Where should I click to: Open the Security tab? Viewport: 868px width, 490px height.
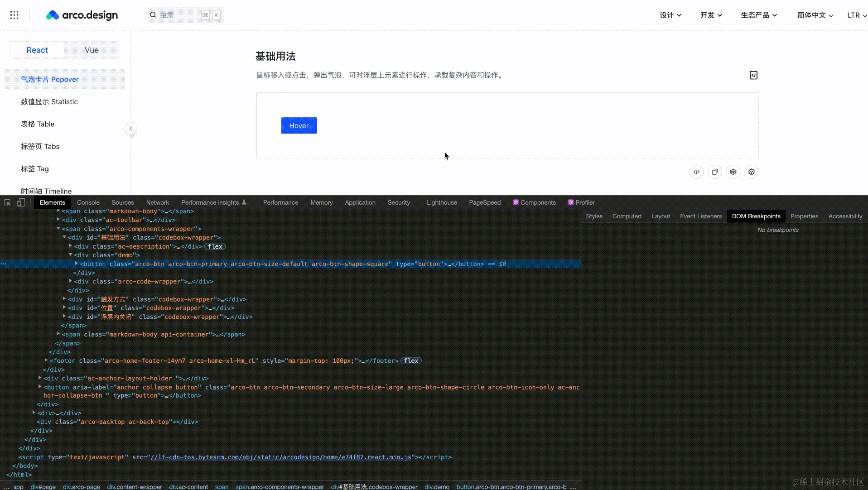click(399, 202)
